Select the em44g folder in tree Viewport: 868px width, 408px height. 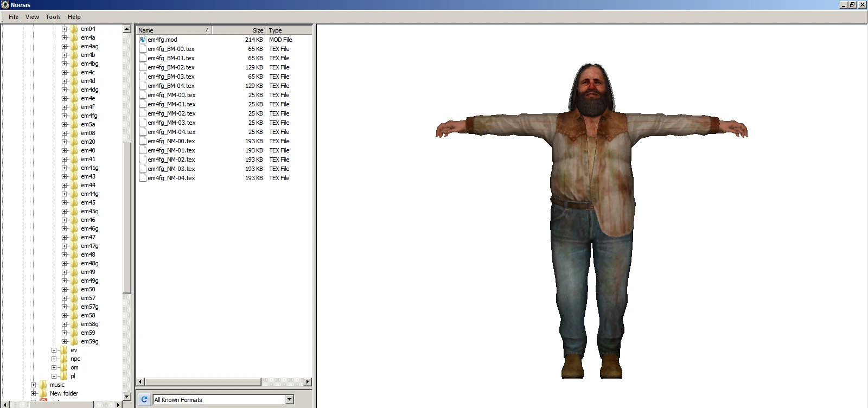pyautogui.click(x=90, y=194)
